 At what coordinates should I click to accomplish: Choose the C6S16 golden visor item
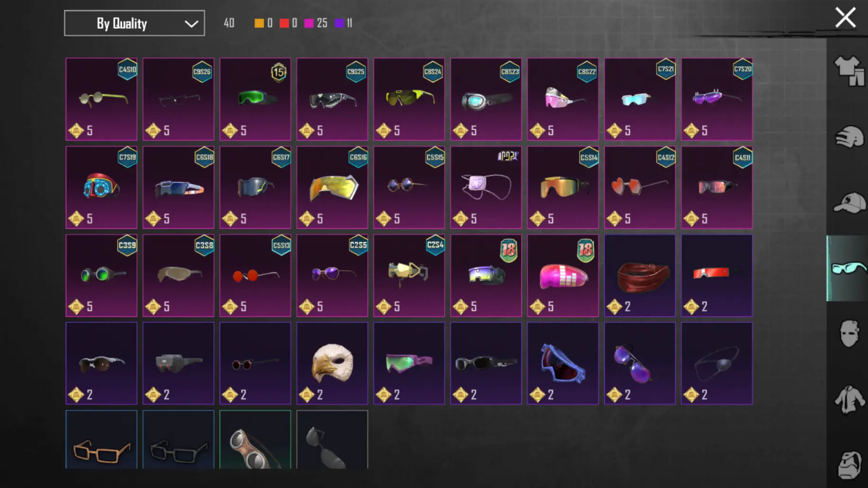332,187
